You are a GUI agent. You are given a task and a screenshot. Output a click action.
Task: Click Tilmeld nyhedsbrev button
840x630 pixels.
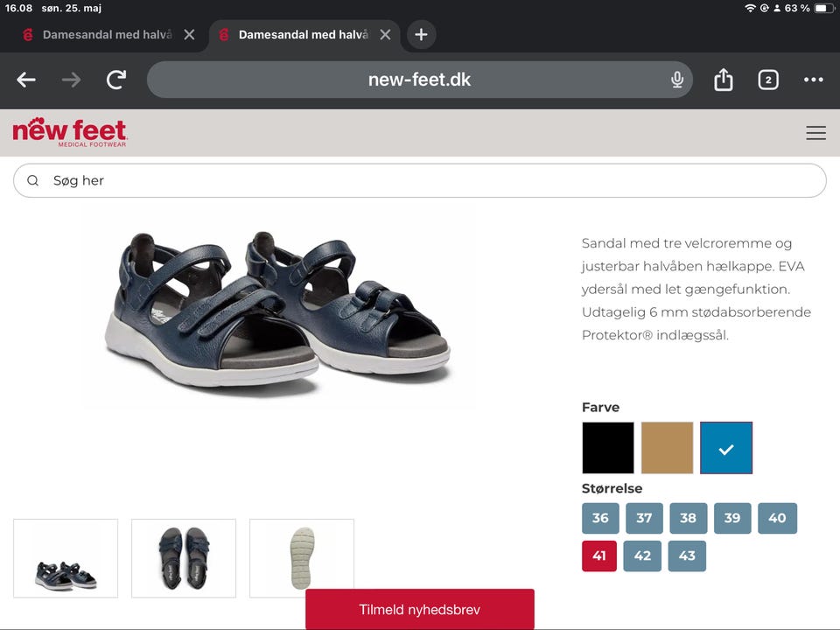click(x=419, y=609)
